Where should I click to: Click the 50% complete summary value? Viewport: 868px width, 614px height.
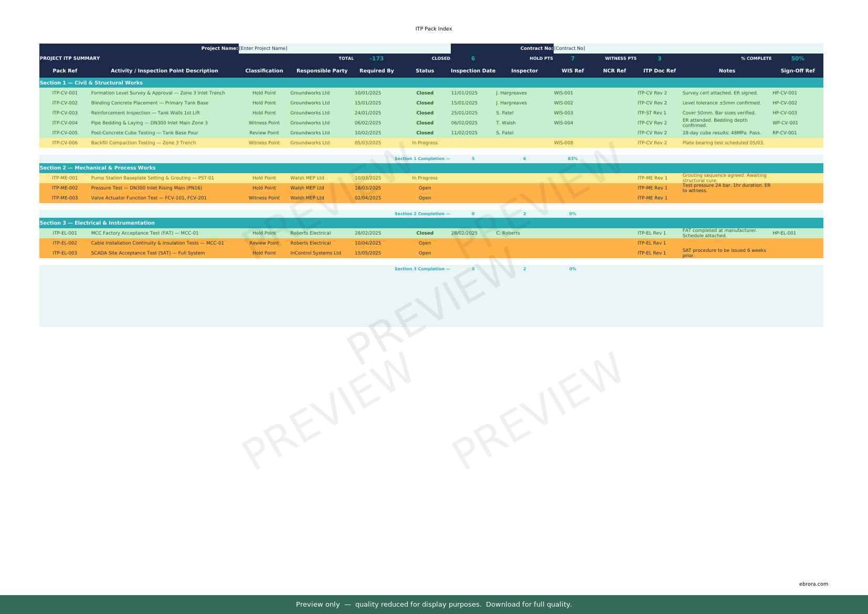click(797, 59)
